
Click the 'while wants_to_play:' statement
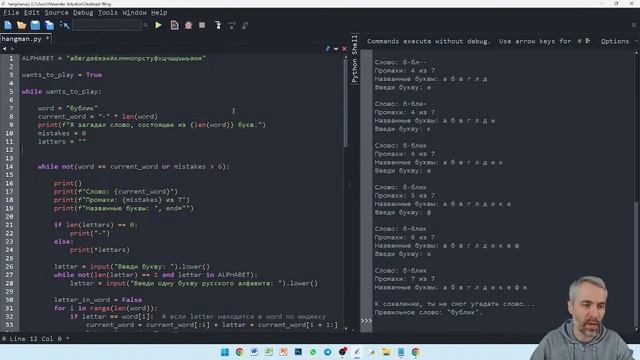pyautogui.click(x=62, y=92)
